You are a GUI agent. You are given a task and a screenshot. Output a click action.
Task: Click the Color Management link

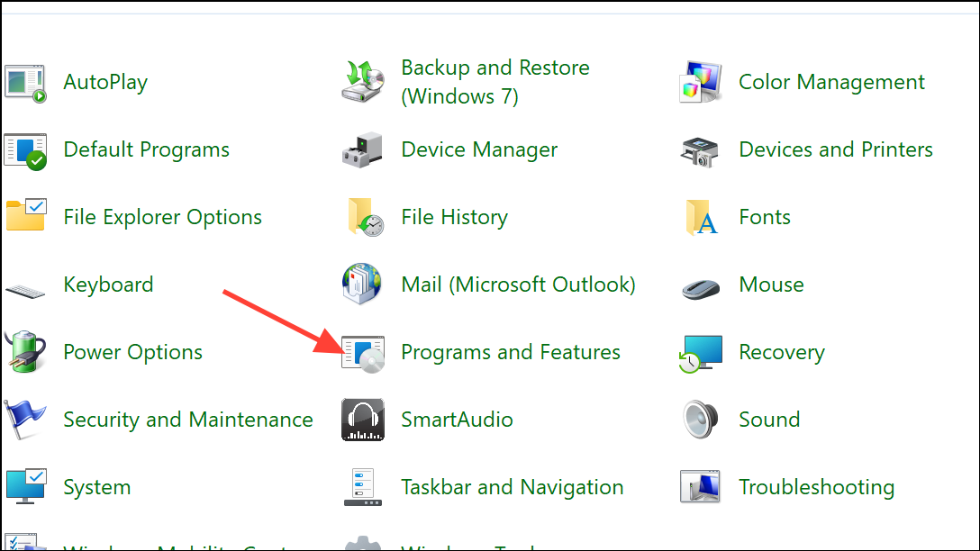point(831,82)
